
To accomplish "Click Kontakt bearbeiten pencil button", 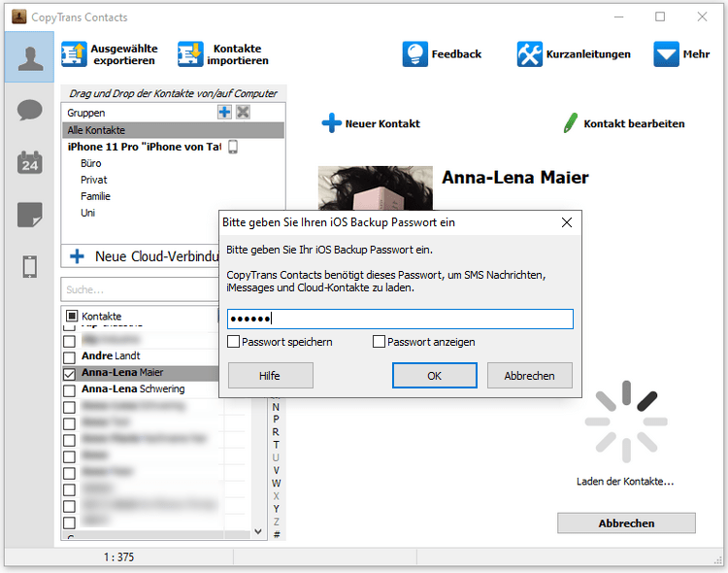I will (623, 123).
